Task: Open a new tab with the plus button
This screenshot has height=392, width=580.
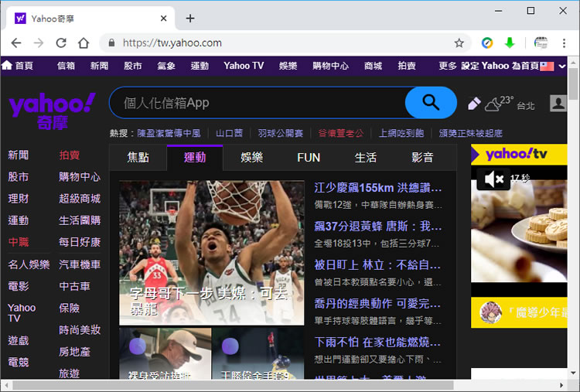Action: (x=190, y=18)
